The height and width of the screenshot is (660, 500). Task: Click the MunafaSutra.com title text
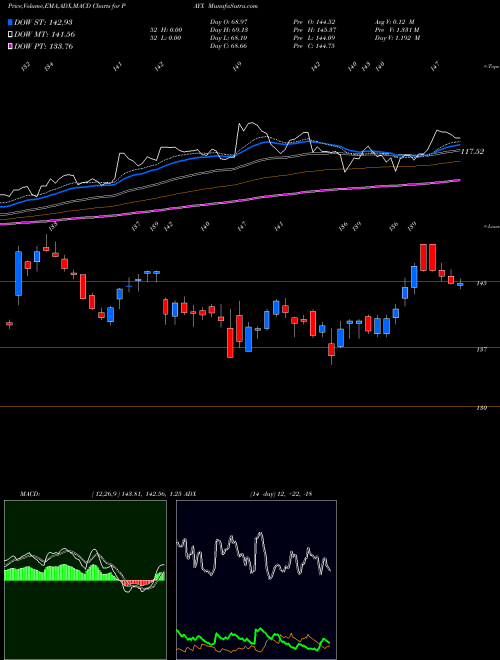(x=233, y=6)
